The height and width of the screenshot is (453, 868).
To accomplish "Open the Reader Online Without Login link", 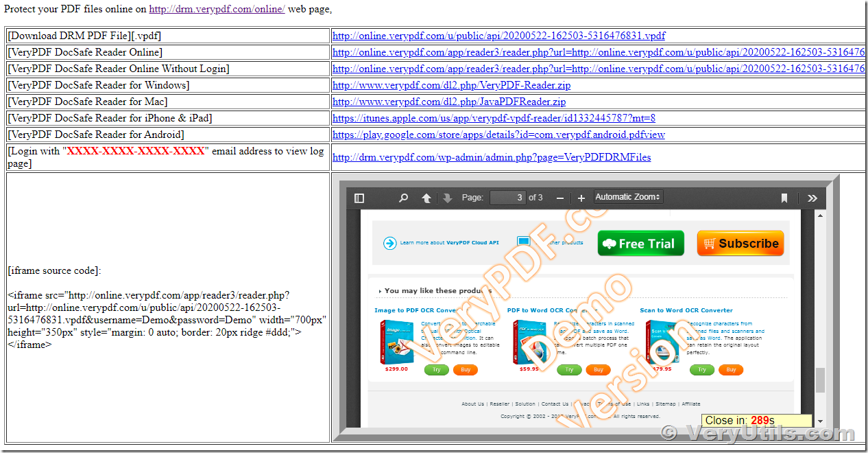I will click(599, 69).
